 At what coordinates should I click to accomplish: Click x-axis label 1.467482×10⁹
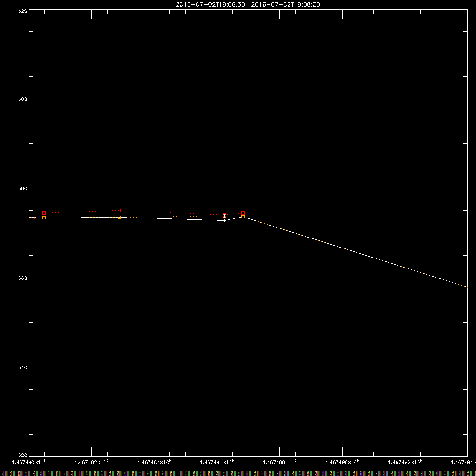[91, 462]
